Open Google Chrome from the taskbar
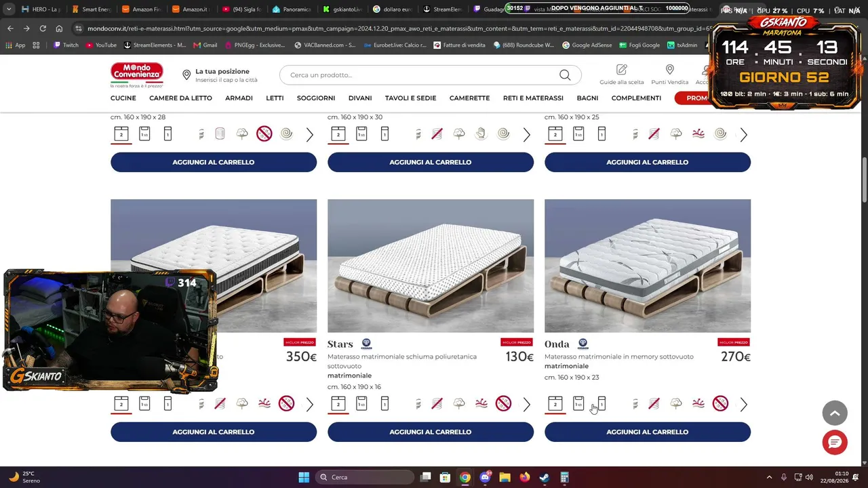Viewport: 868px width, 488px height. [465, 477]
